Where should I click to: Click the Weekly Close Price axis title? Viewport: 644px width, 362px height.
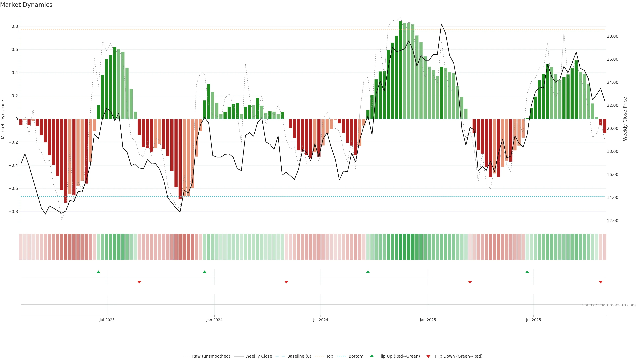point(625,119)
